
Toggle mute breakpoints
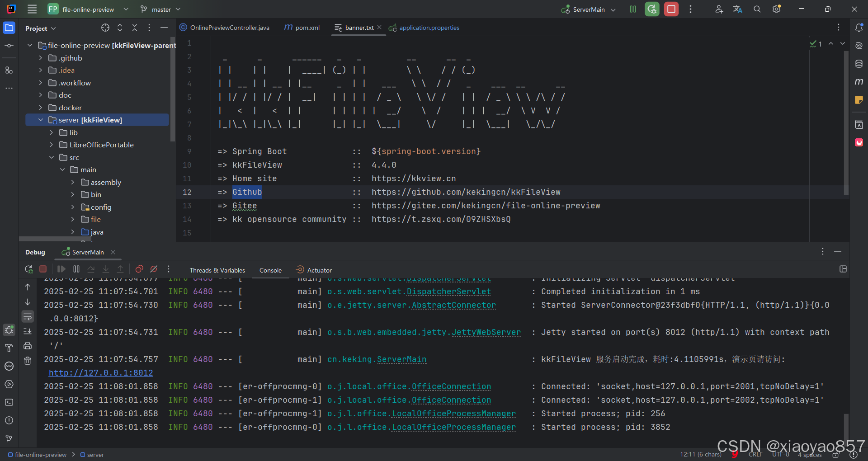[154, 269]
